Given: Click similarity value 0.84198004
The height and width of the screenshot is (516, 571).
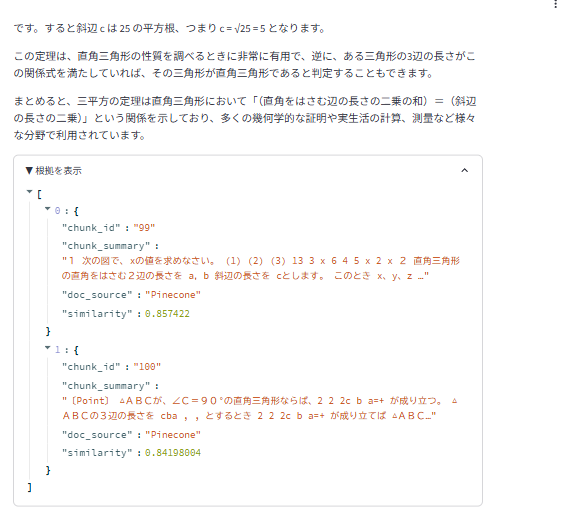Looking at the screenshot, I should 173,453.
